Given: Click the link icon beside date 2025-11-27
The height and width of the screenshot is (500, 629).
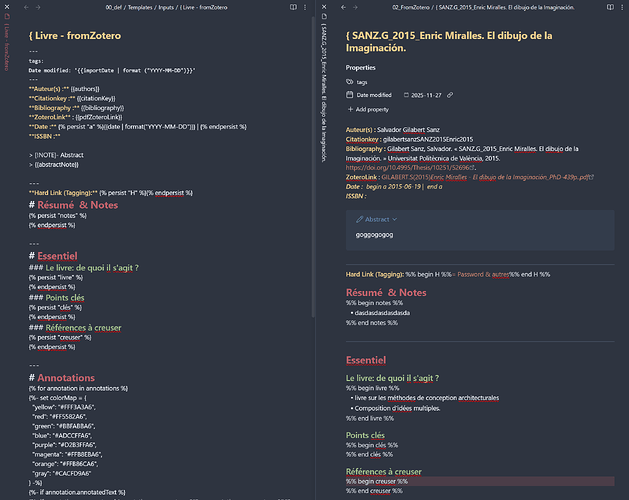Looking at the screenshot, I should click(x=450, y=95).
